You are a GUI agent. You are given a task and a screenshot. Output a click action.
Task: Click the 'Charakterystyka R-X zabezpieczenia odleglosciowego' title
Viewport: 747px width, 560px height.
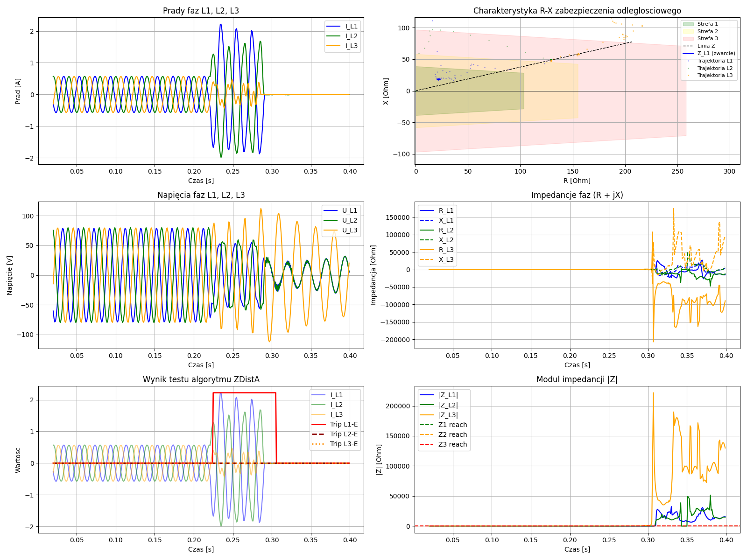[577, 11]
